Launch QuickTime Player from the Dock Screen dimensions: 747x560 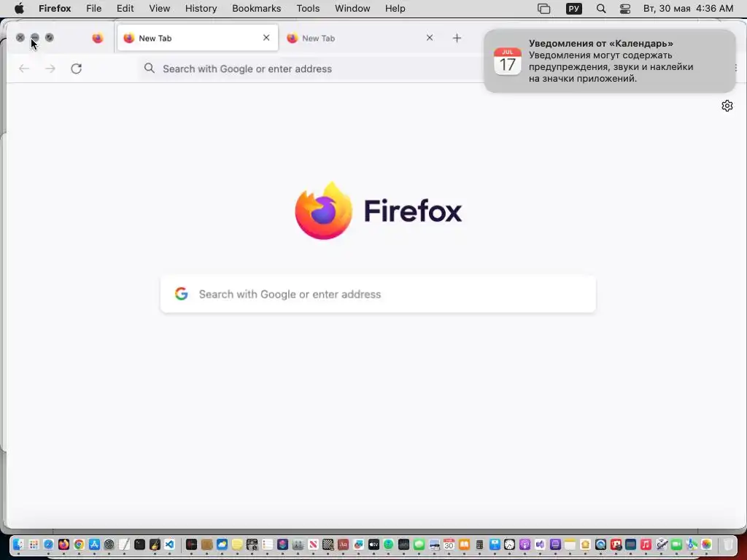[x=600, y=544]
